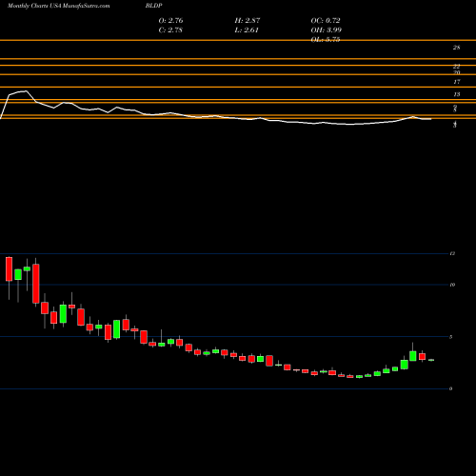
Task: Select the high value H: 2.87
Action: click(x=248, y=20)
